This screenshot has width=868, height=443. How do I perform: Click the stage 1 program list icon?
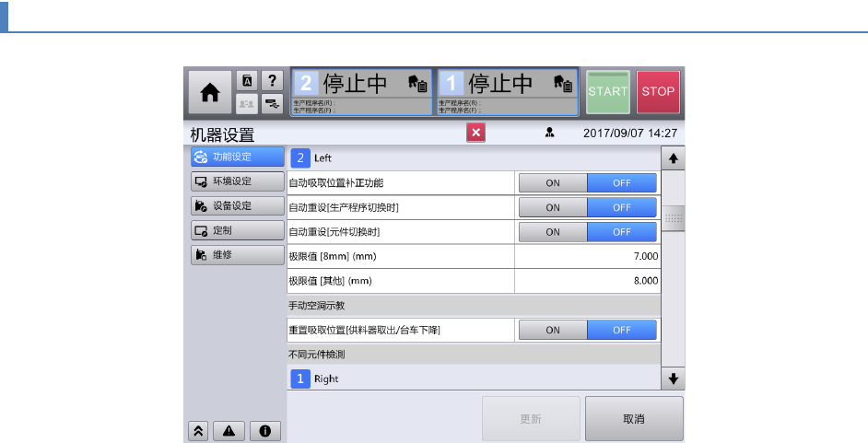point(564,84)
